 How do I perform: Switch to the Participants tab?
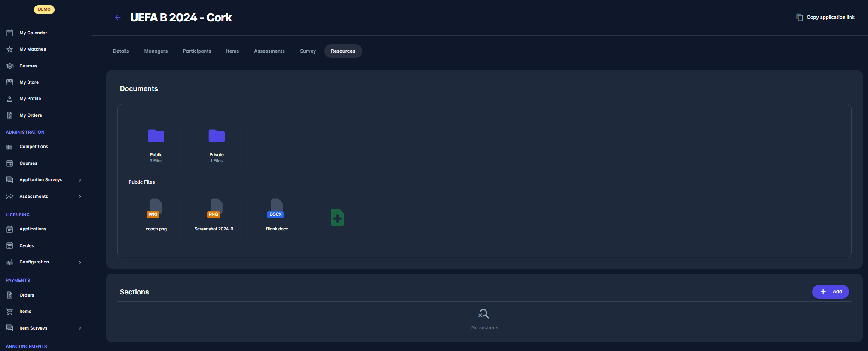click(197, 51)
